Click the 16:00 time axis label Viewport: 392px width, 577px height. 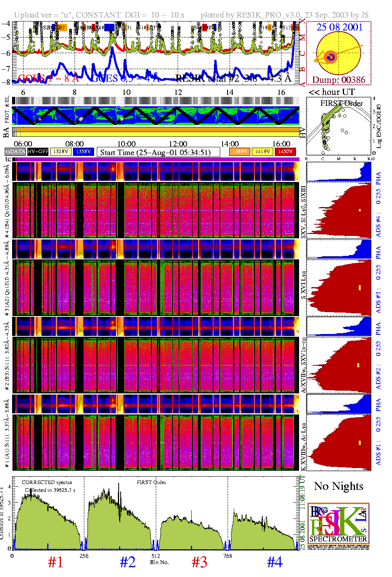[281, 144]
